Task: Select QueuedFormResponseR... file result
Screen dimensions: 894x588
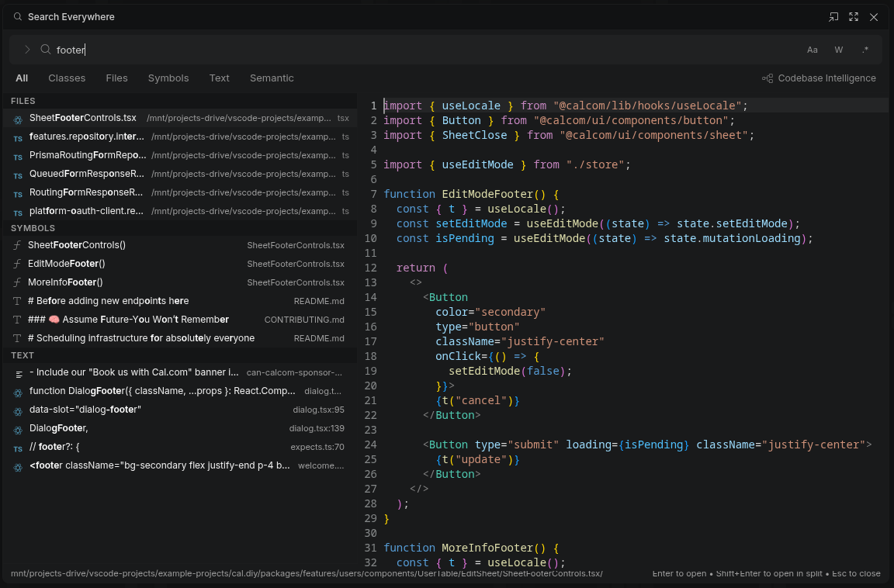Action: [180, 174]
